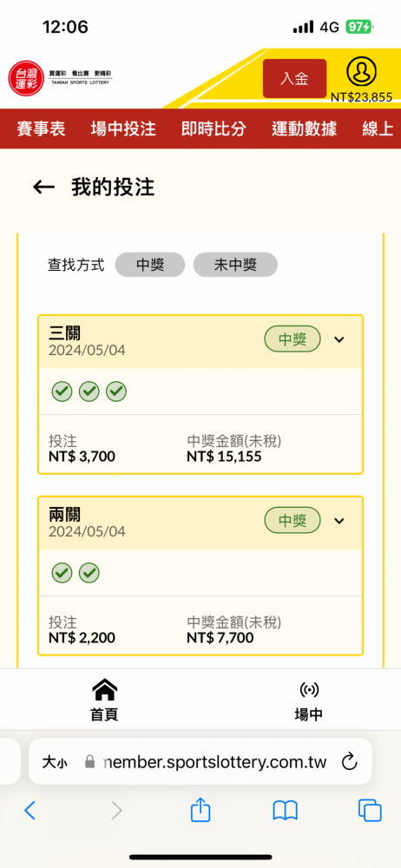This screenshot has height=868, width=401.
Task: Filter bets by 未中獎 non-winners
Action: coord(235,265)
